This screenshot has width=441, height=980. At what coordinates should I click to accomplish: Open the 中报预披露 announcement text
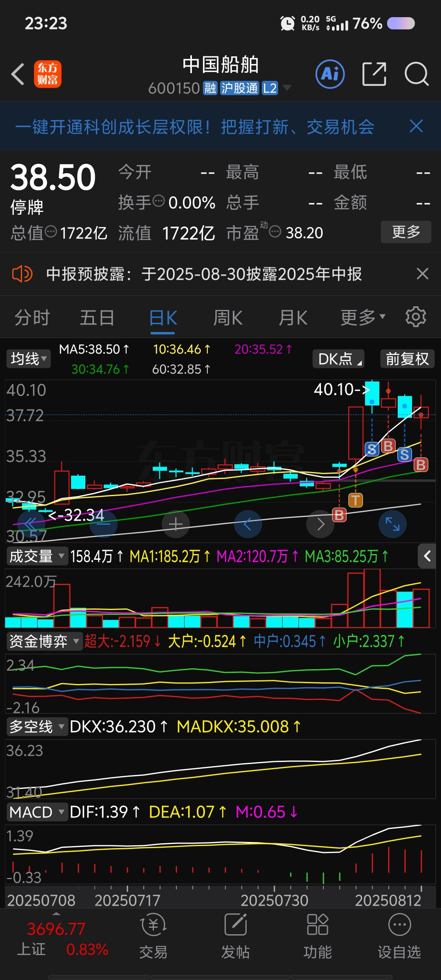[x=204, y=274]
